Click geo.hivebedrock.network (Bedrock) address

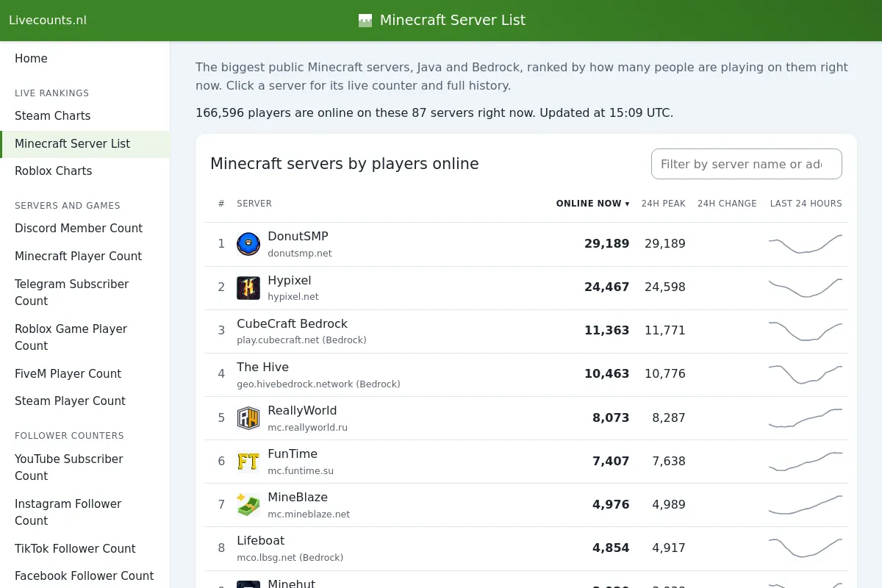[x=318, y=384]
